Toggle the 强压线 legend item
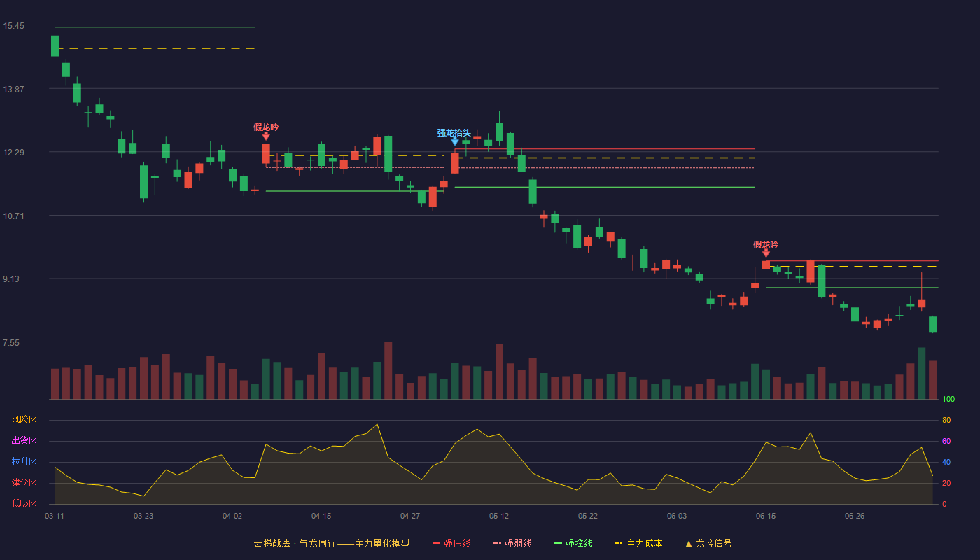Screen dimensions: 980x560 click(451, 543)
